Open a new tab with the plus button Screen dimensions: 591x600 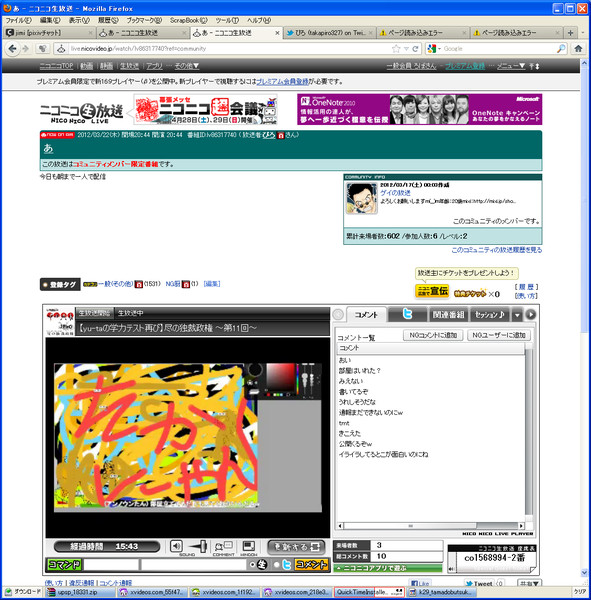(x=570, y=33)
